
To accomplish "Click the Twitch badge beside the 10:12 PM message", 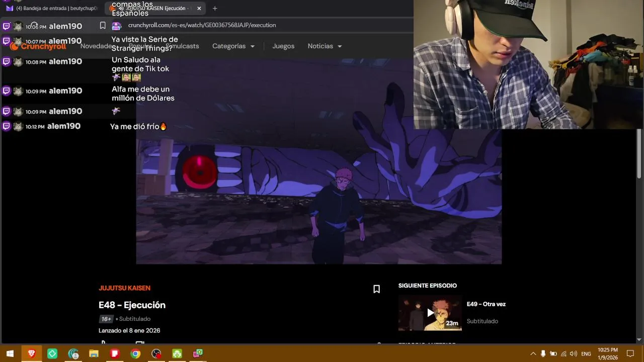I will point(7,126).
